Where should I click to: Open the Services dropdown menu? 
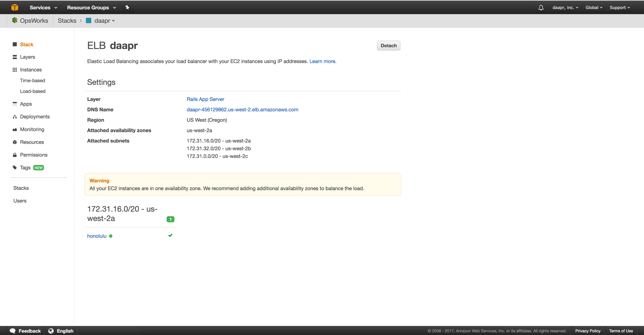(43, 7)
